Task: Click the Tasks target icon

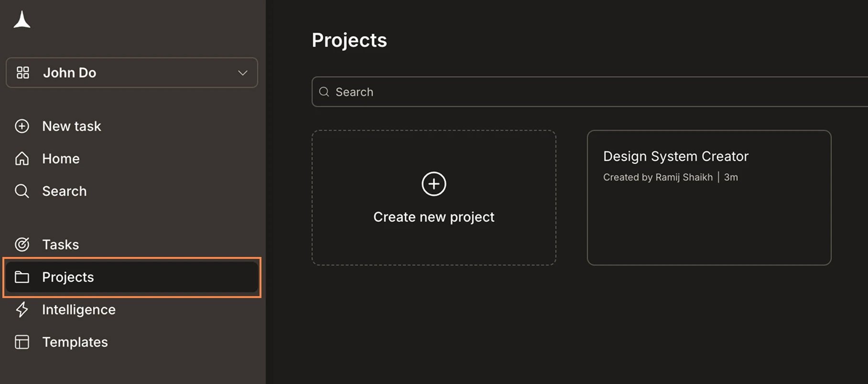Action: point(22,245)
